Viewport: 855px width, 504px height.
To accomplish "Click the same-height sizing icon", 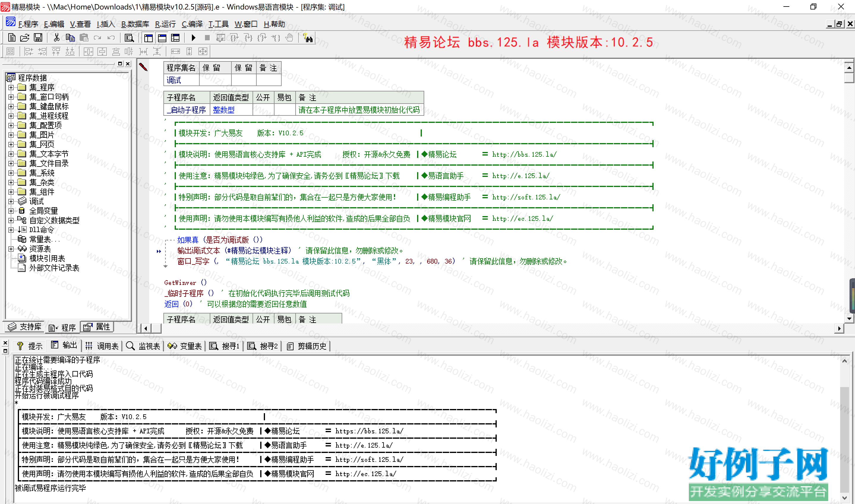I will [189, 52].
